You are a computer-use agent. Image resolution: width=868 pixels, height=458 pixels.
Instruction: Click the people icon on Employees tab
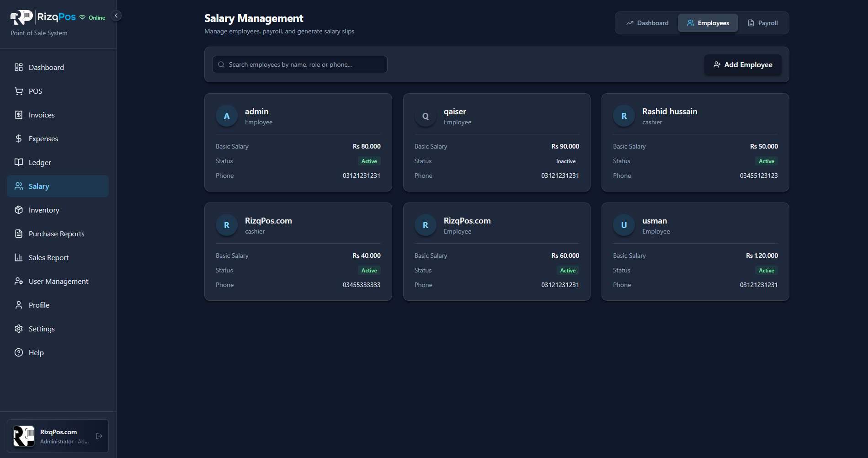point(691,23)
